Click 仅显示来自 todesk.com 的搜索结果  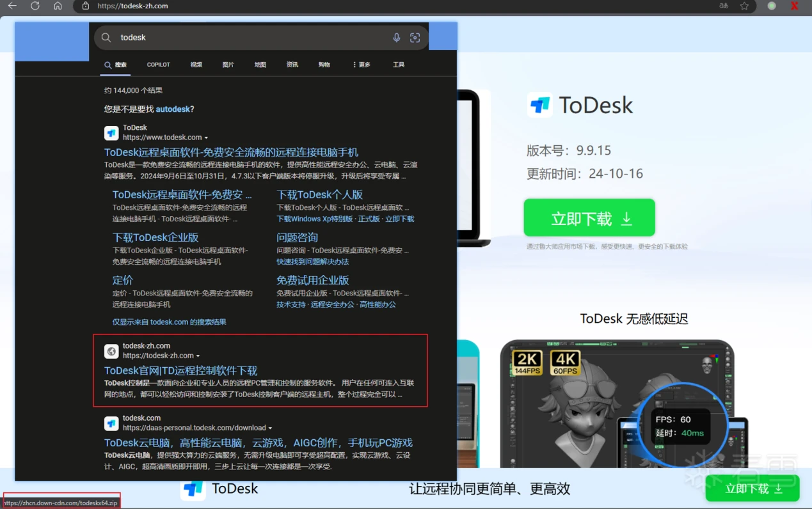169,322
